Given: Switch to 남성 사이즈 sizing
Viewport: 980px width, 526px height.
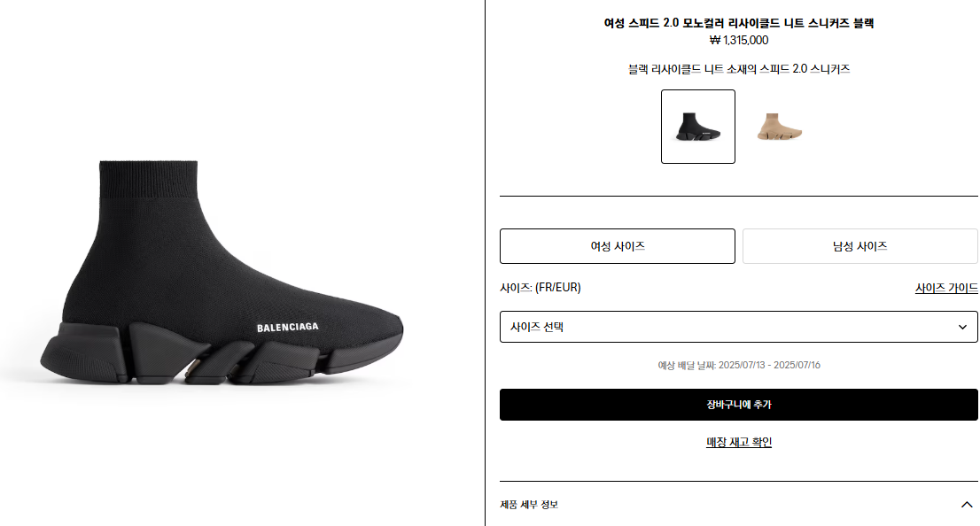Looking at the screenshot, I should [859, 246].
